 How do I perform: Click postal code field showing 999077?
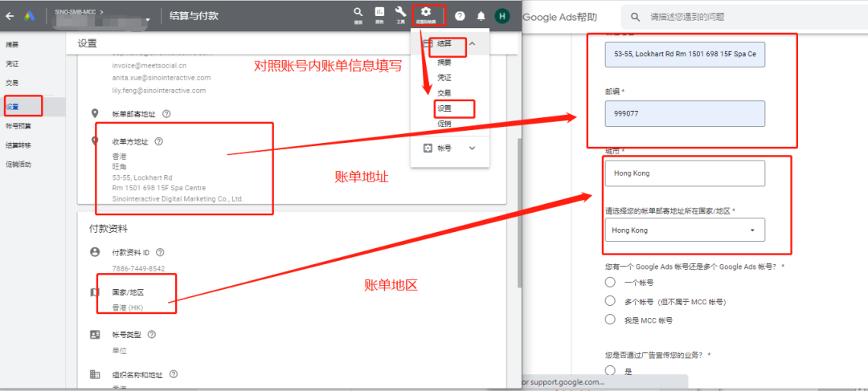[x=685, y=113]
